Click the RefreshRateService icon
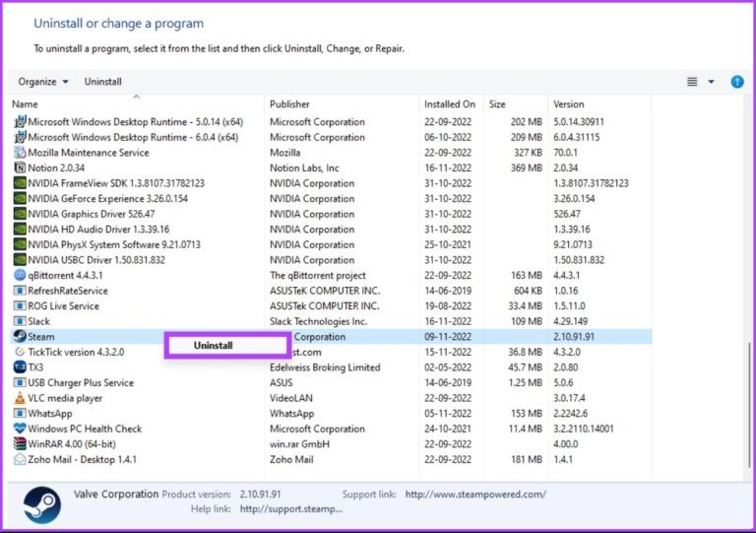 coord(20,291)
